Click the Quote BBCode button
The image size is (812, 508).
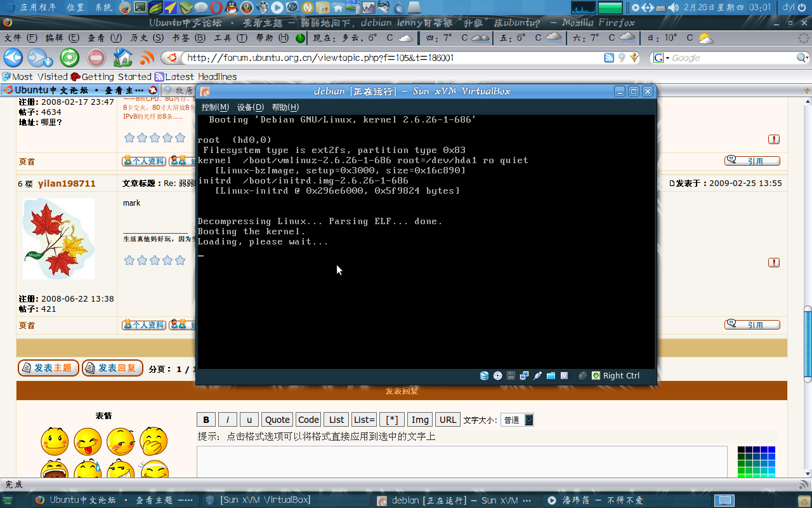point(277,420)
